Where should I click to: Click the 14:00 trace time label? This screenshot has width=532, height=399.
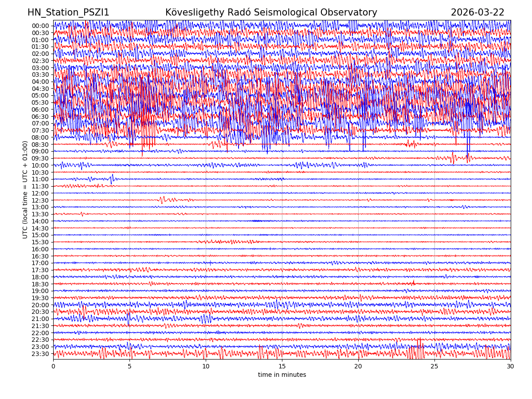pos(40,221)
